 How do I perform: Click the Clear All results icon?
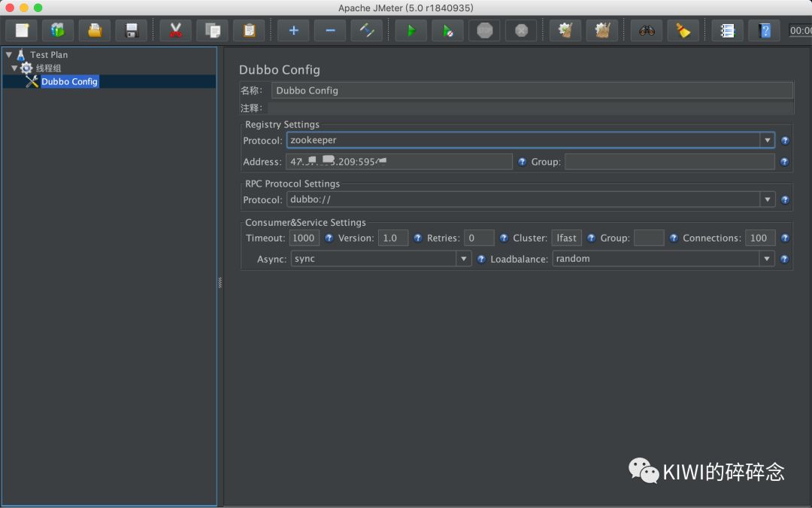tap(601, 31)
